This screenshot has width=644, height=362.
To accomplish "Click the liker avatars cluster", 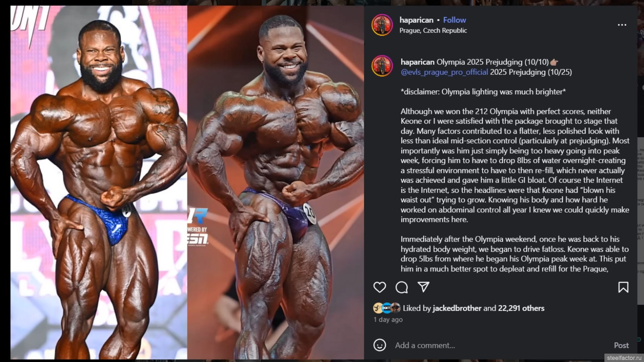I will coord(387,308).
